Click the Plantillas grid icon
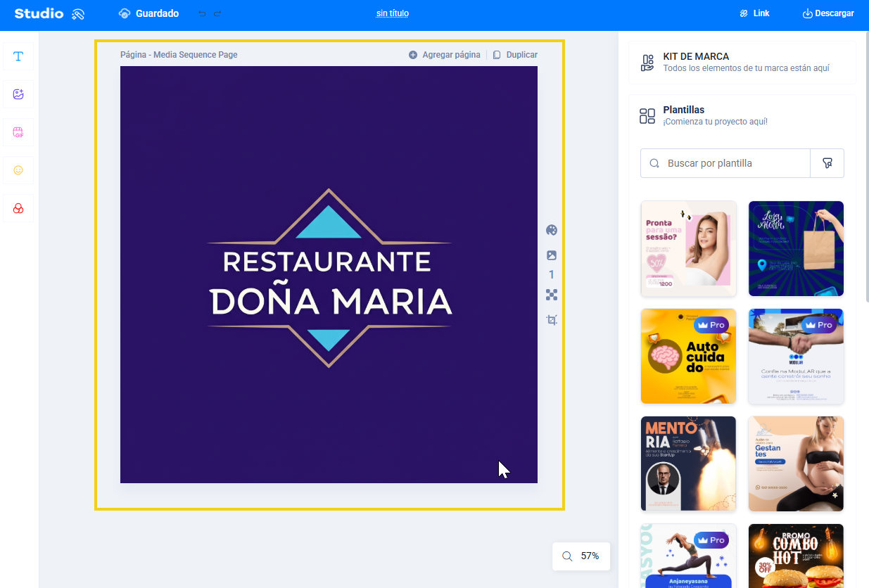869x588 pixels. (647, 116)
